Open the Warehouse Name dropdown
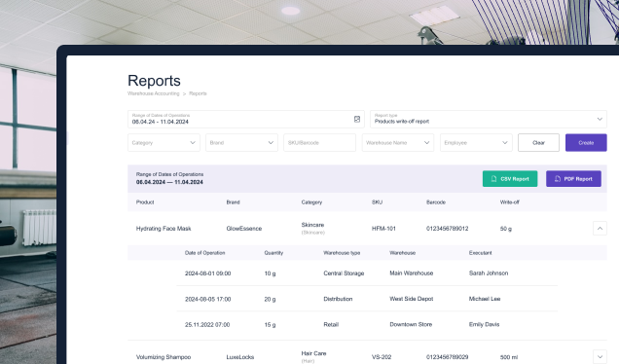Viewport: 619px width, 364px height. tap(398, 142)
